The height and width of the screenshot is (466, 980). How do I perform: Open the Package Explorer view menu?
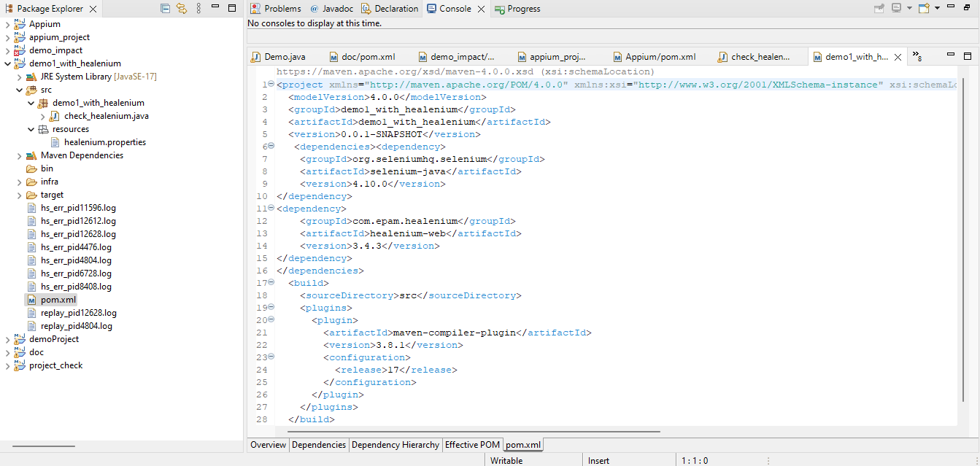pos(198,8)
